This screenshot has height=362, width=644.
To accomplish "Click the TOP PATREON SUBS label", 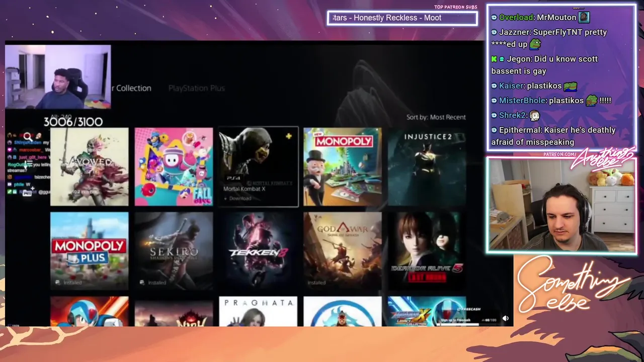I will tap(455, 7).
